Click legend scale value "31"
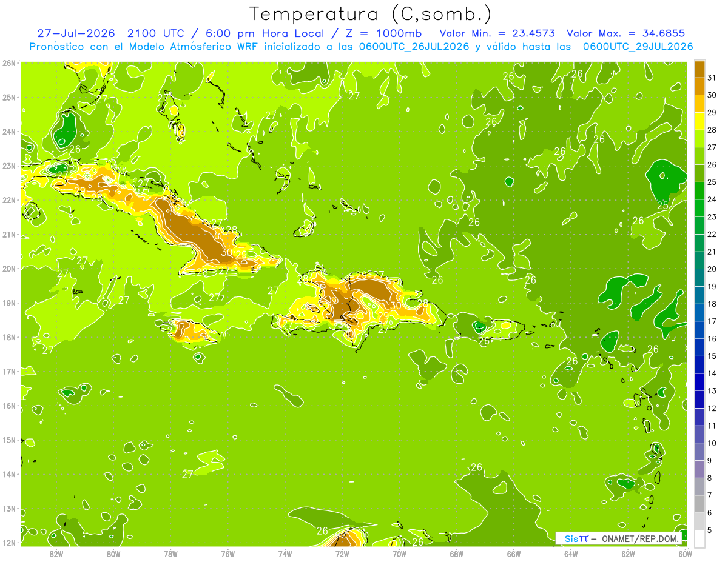 tap(712, 78)
